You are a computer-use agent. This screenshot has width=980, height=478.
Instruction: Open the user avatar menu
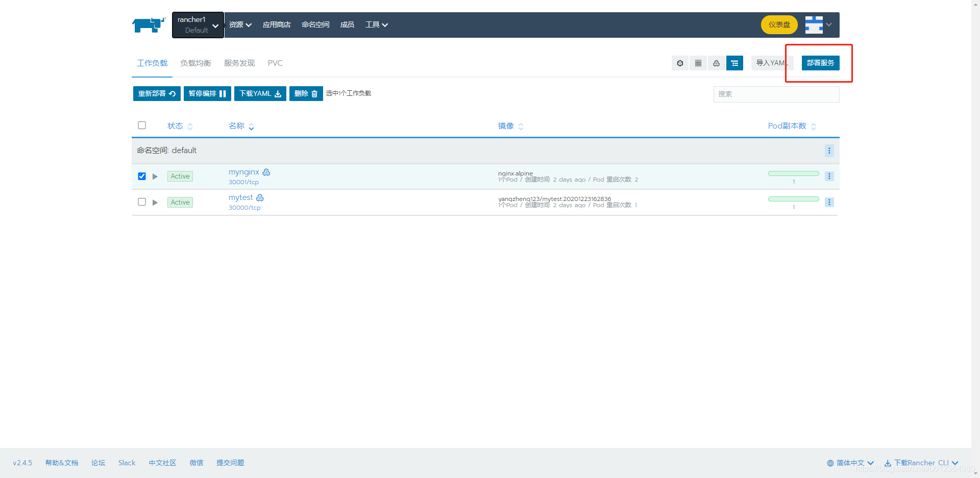(x=819, y=24)
